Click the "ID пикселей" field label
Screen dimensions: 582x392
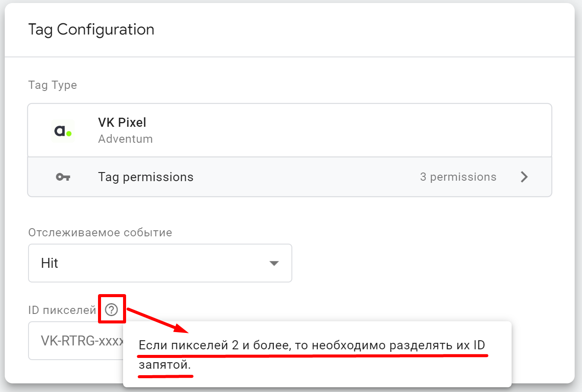[62, 310]
